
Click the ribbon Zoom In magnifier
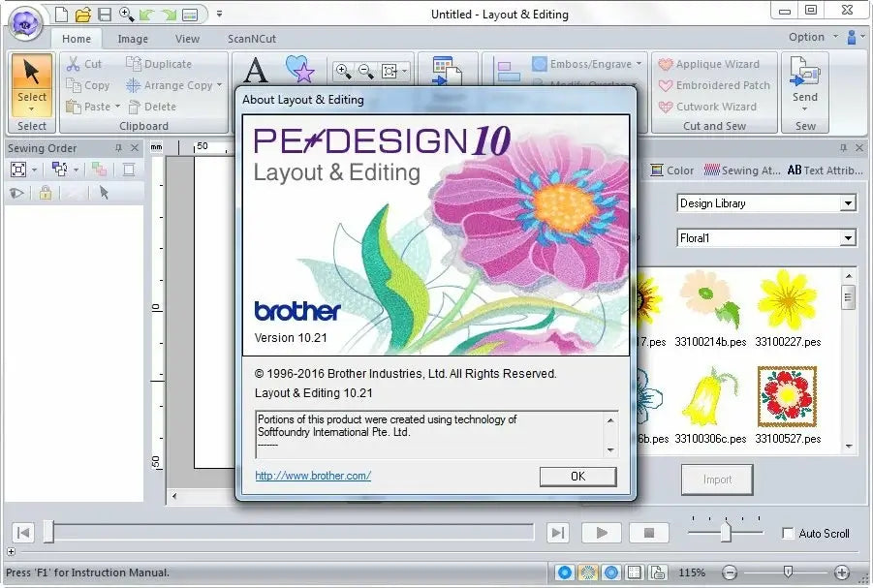[344, 71]
